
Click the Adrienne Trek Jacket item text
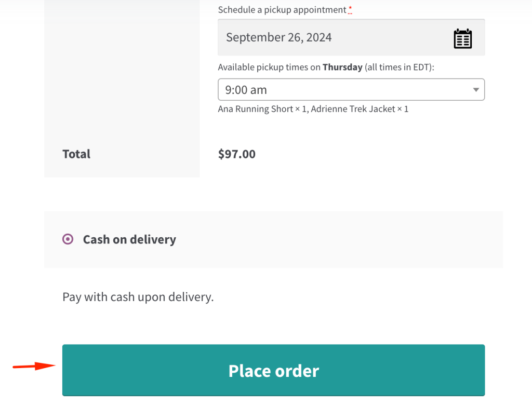click(x=353, y=109)
